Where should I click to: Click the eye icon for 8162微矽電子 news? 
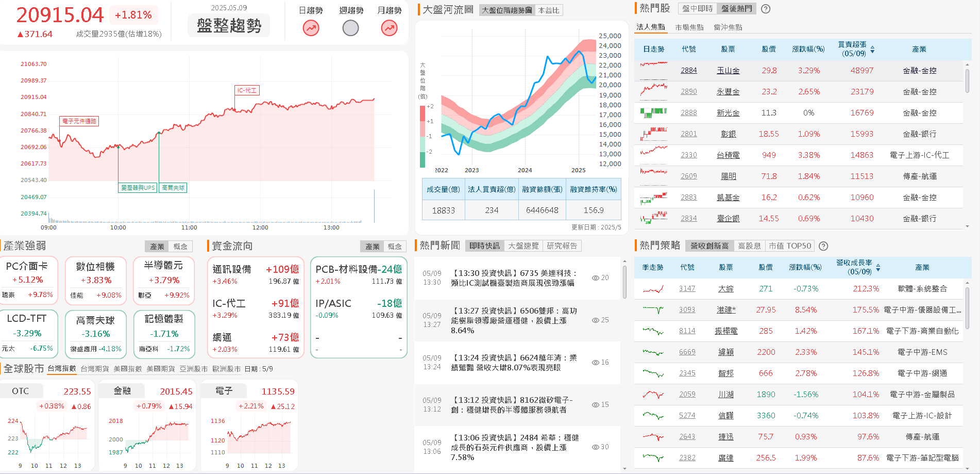[595, 405]
